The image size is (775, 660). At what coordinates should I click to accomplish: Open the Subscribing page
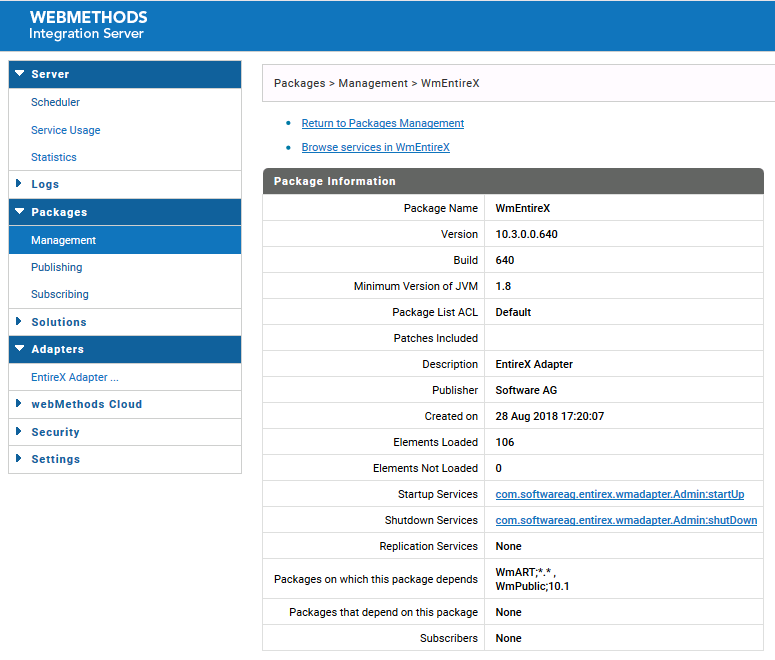tap(59, 294)
